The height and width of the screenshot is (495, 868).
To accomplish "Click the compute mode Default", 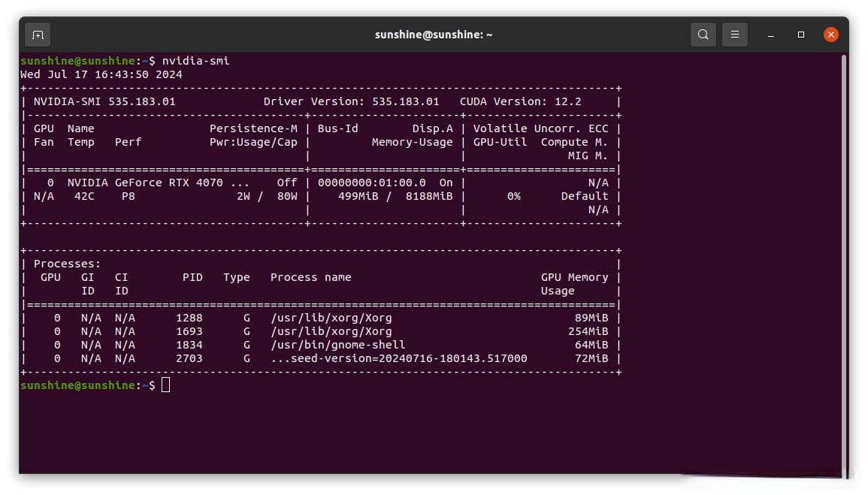I will (x=585, y=196).
